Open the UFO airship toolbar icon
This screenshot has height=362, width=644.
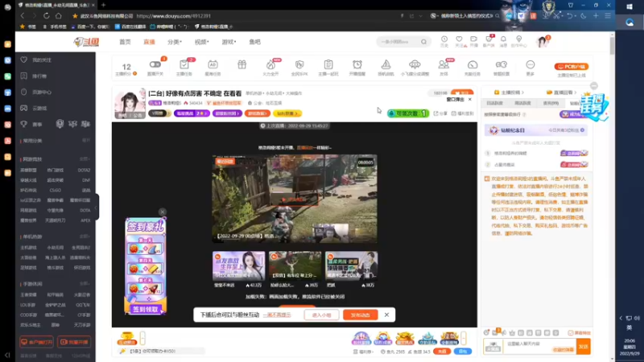click(415, 64)
